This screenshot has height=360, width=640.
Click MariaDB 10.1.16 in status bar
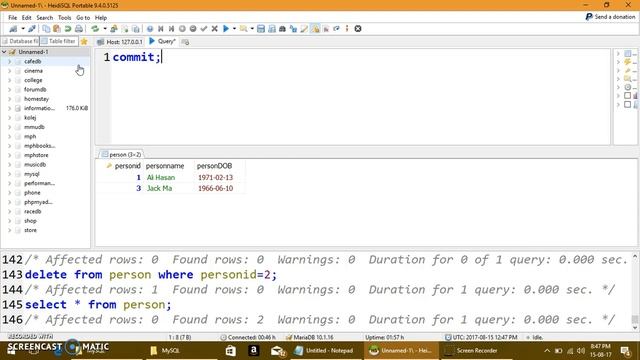(310, 337)
